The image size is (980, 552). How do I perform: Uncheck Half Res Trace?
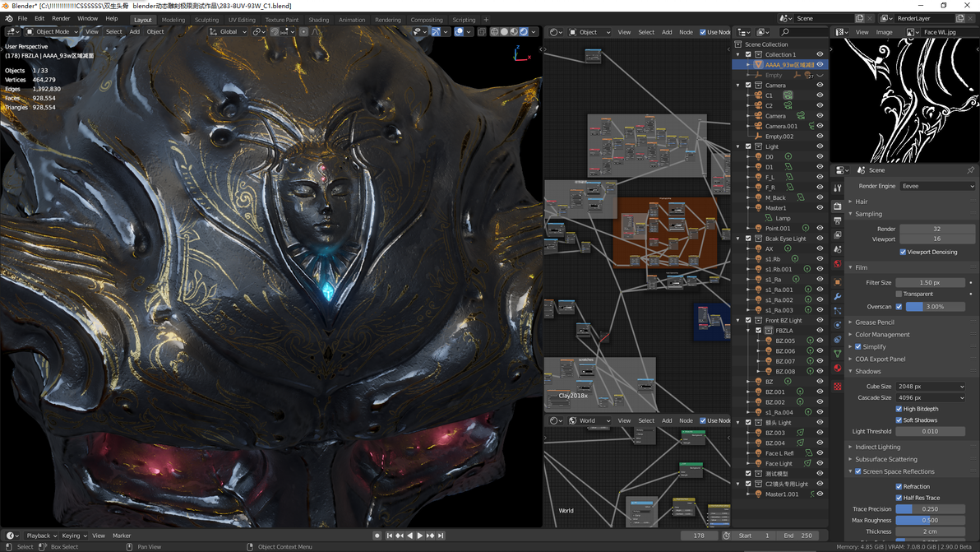[899, 498]
